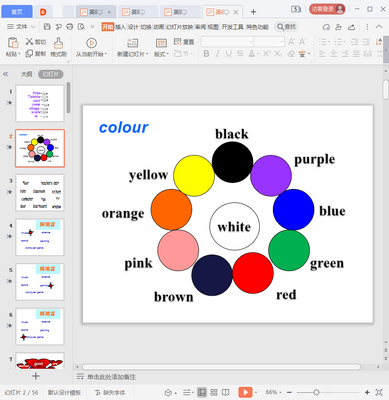
Task: Click the notes placeholder text area
Action: (111, 377)
